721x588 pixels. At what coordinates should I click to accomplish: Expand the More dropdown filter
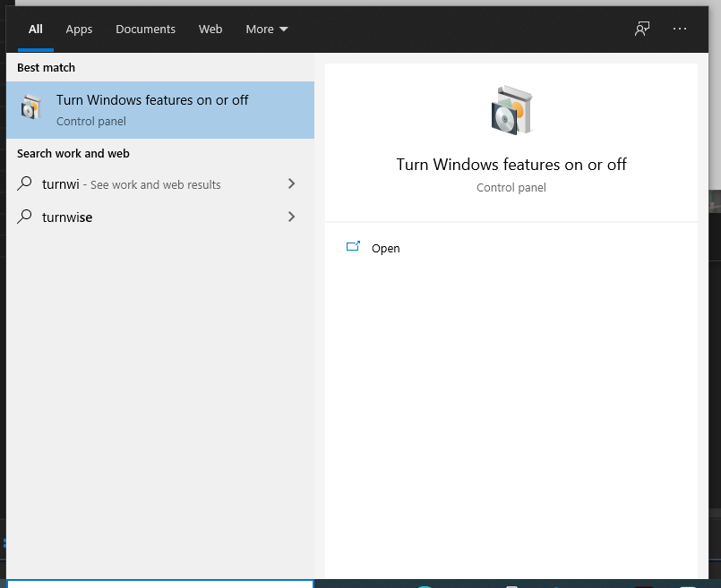tap(267, 29)
